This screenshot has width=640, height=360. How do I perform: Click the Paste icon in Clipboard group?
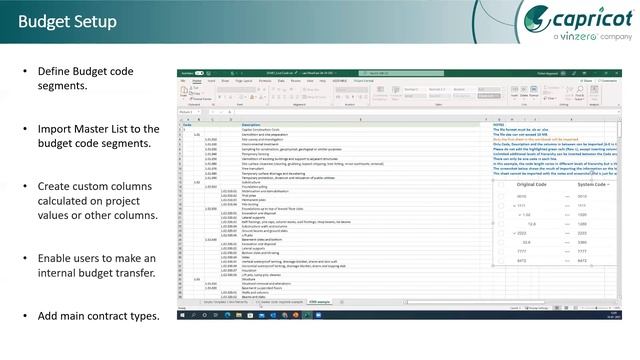(184, 91)
